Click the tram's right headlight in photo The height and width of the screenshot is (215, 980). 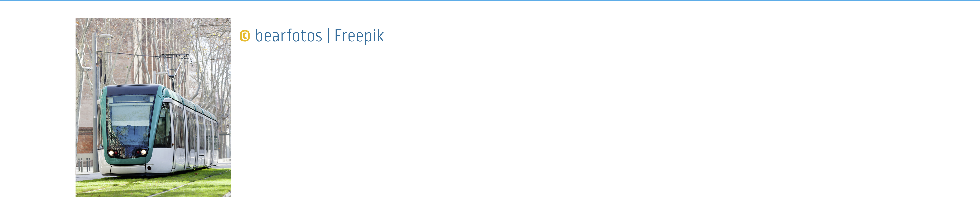click(x=143, y=152)
